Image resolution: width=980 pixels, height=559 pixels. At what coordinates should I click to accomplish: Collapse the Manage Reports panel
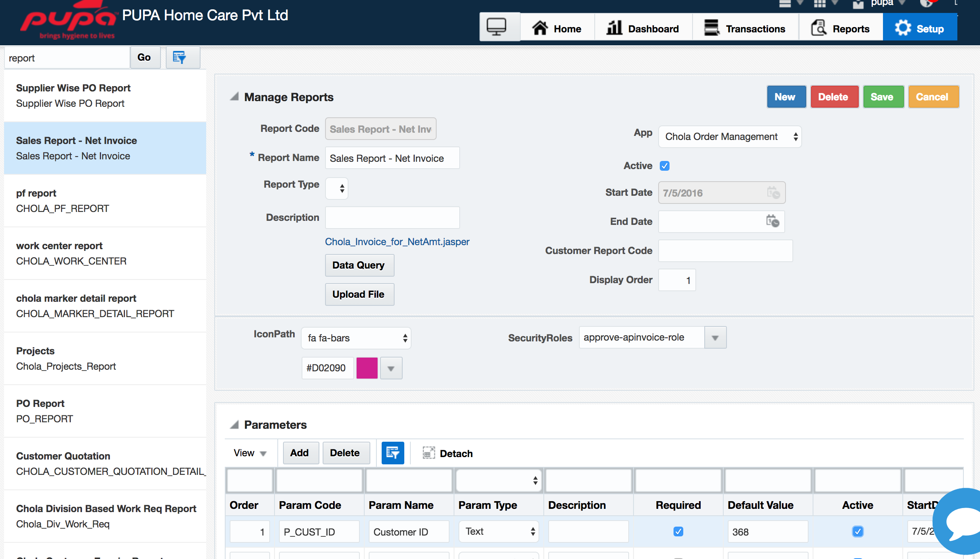234,97
